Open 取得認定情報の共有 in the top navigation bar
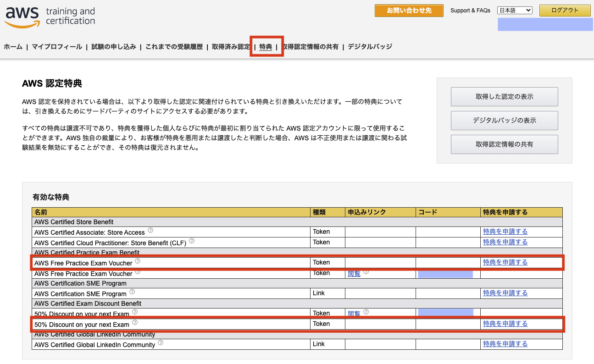The image size is (594, 364). pyautogui.click(x=310, y=46)
